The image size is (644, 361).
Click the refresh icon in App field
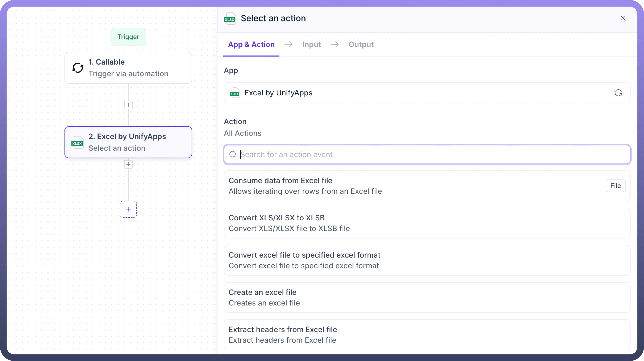(618, 93)
